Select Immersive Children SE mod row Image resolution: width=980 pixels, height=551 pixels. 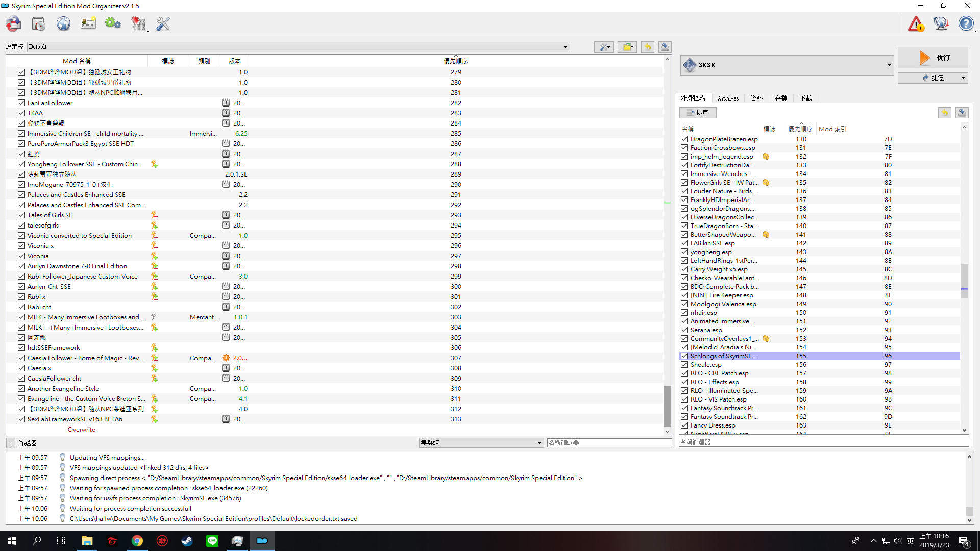coord(334,133)
